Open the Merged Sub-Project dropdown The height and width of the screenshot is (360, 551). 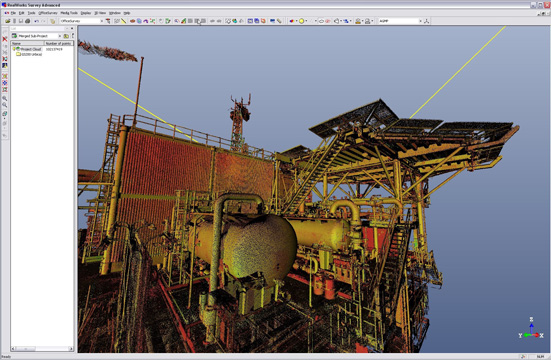pos(60,36)
